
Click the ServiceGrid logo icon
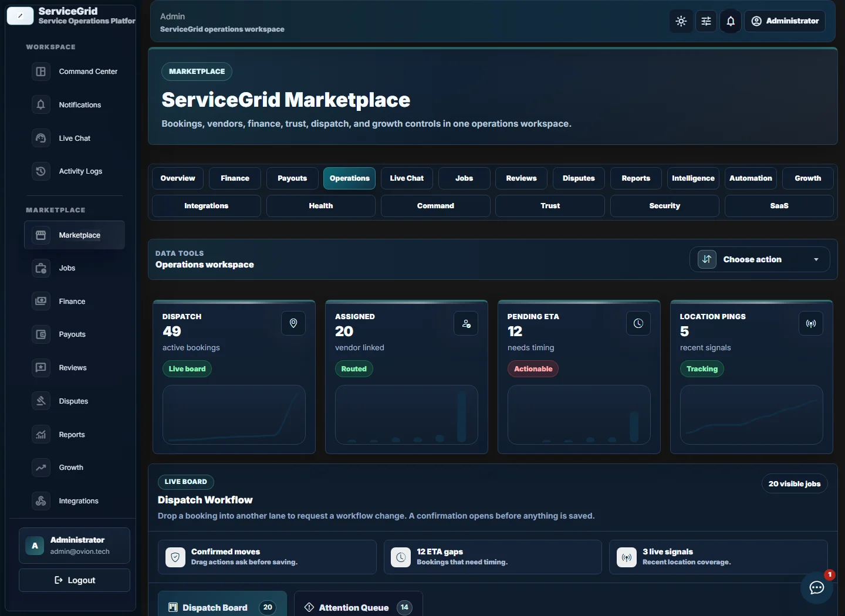click(20, 16)
